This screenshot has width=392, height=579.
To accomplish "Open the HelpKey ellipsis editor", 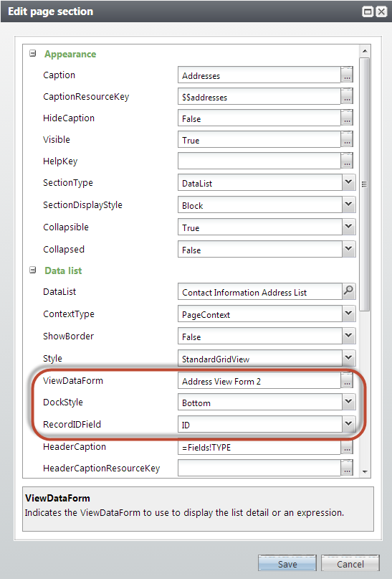I will click(x=347, y=161).
